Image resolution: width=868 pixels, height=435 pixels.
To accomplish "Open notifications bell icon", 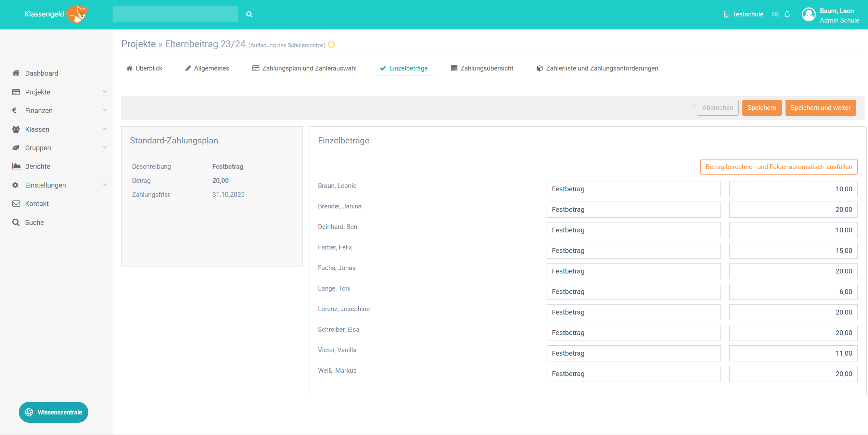I will (x=787, y=14).
